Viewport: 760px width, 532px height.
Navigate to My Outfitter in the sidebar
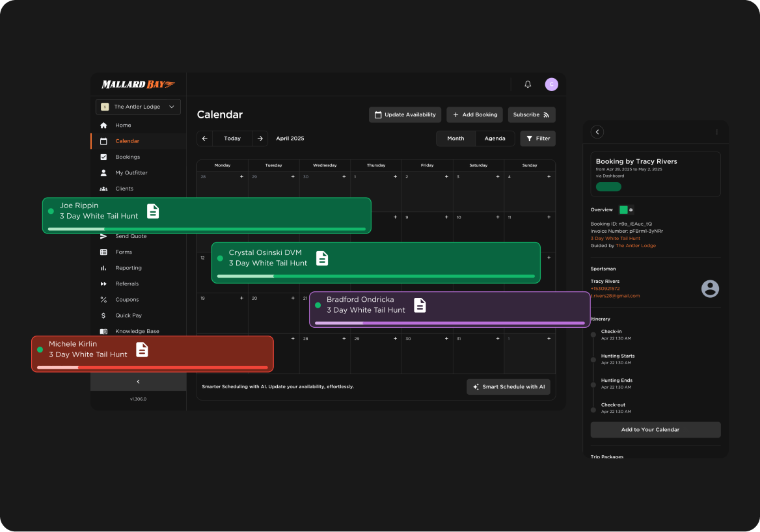click(x=131, y=173)
